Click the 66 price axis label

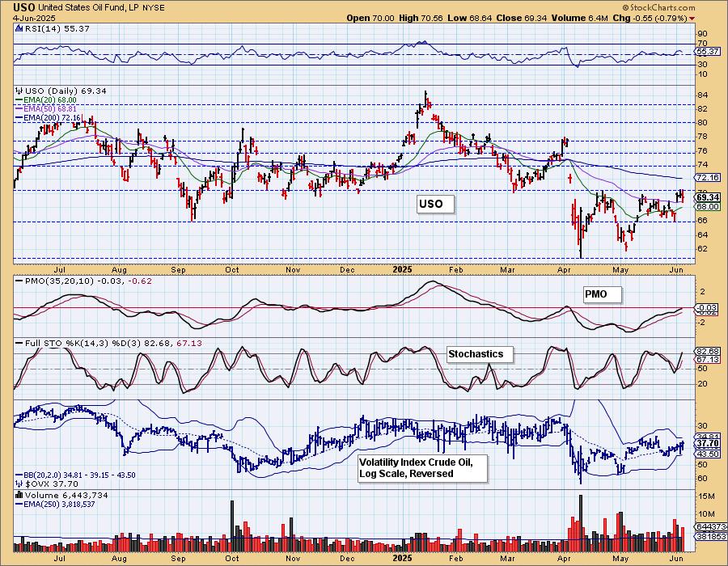(x=702, y=221)
